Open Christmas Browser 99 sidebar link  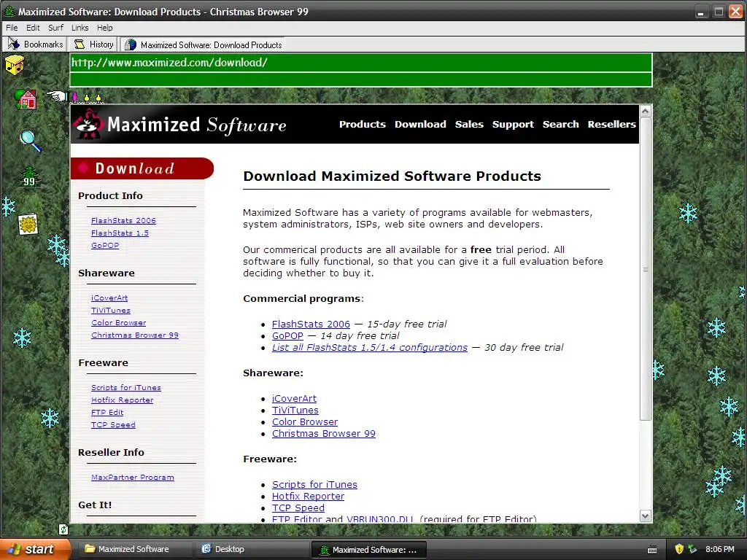point(135,335)
